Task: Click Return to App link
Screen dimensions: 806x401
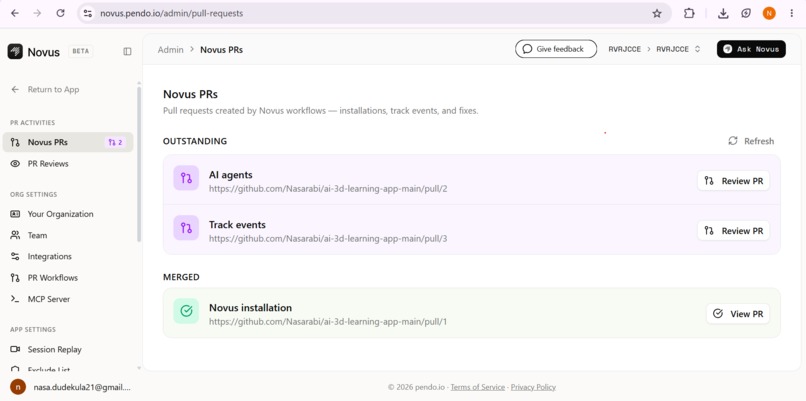Action: 45,89
